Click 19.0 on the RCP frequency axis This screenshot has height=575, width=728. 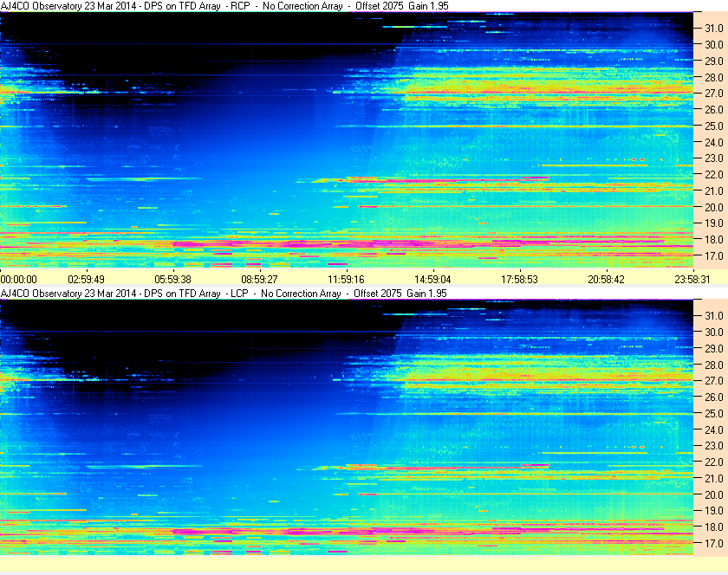pos(714,223)
